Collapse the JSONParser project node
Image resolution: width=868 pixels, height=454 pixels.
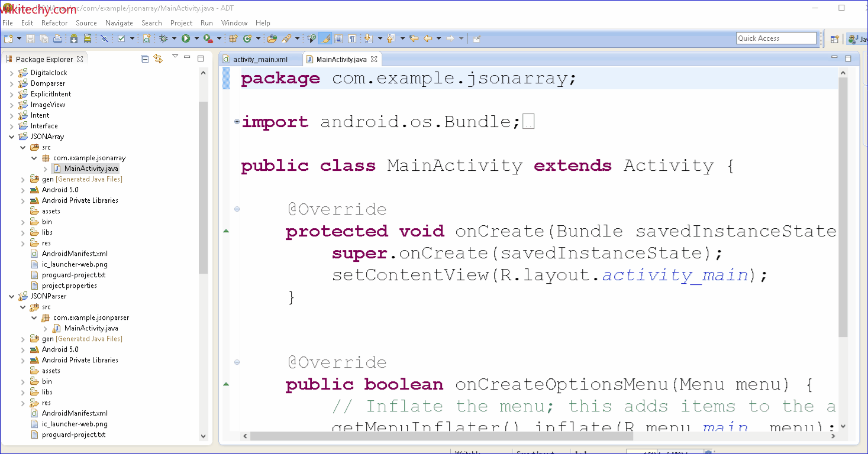coord(11,296)
